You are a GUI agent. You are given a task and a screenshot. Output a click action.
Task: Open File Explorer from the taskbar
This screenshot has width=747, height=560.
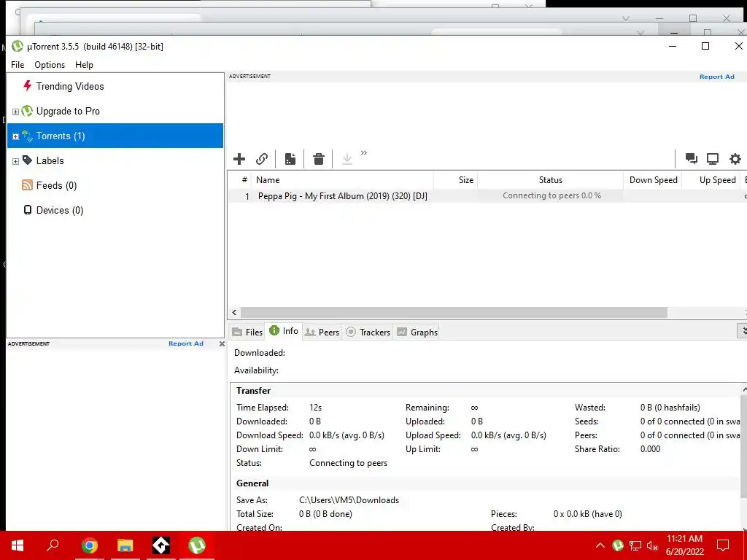(x=125, y=545)
